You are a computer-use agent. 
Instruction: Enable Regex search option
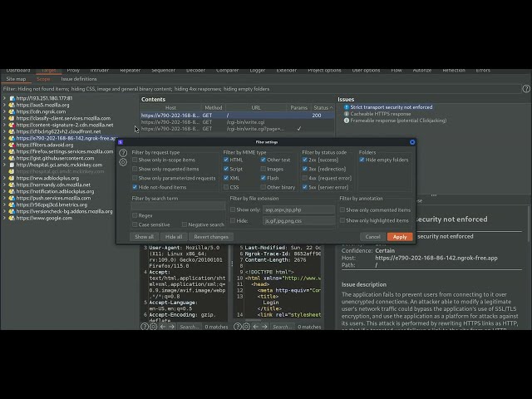(x=135, y=215)
